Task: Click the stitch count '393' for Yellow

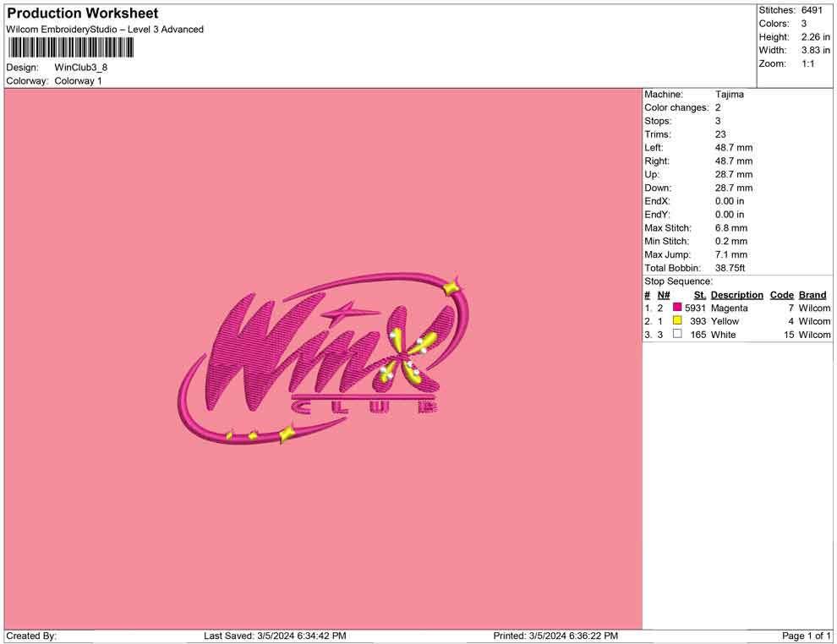Action: 697,321
